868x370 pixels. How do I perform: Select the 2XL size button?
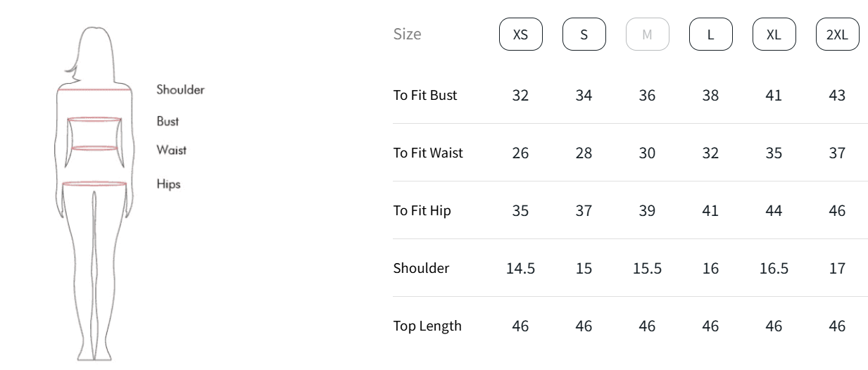837,34
